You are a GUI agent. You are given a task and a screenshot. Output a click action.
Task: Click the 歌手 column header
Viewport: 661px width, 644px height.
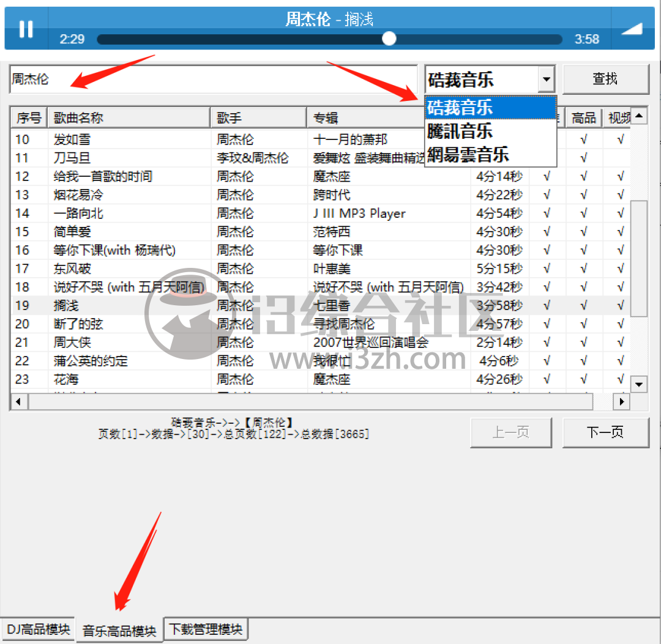point(258,117)
